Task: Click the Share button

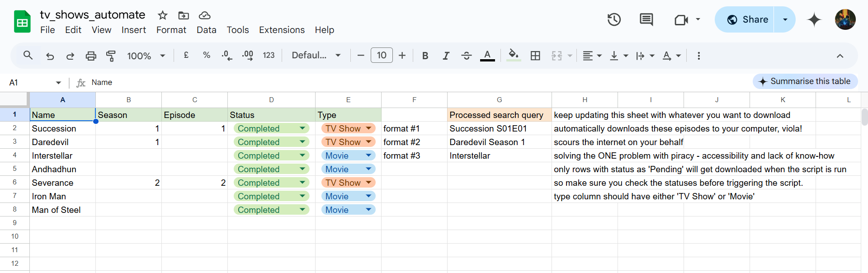Action: click(745, 19)
